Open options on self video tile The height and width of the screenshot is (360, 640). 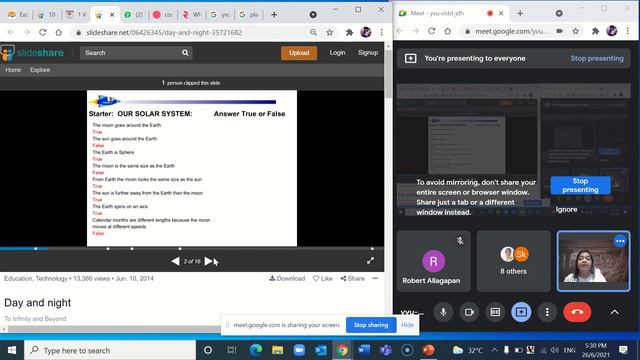pos(620,241)
